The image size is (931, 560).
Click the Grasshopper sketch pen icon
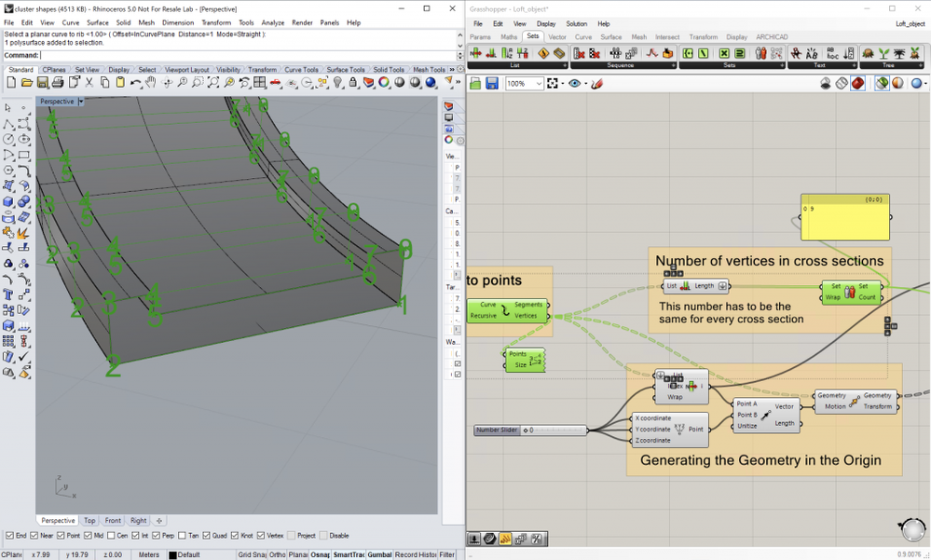click(597, 84)
